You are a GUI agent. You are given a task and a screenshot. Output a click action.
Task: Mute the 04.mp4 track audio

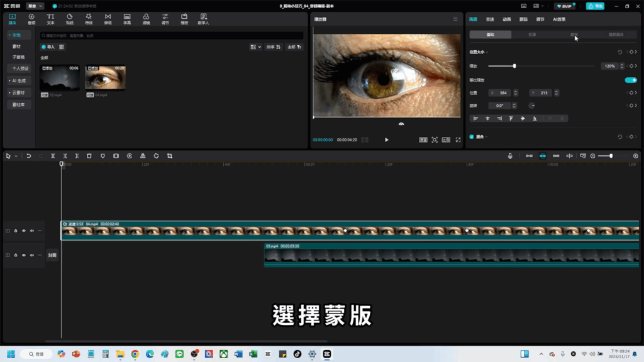point(32,231)
